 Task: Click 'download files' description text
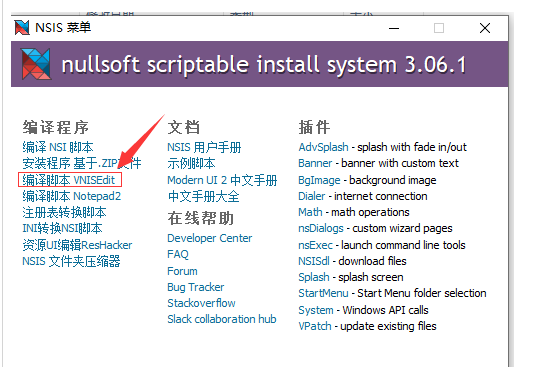pyautogui.click(x=372, y=261)
